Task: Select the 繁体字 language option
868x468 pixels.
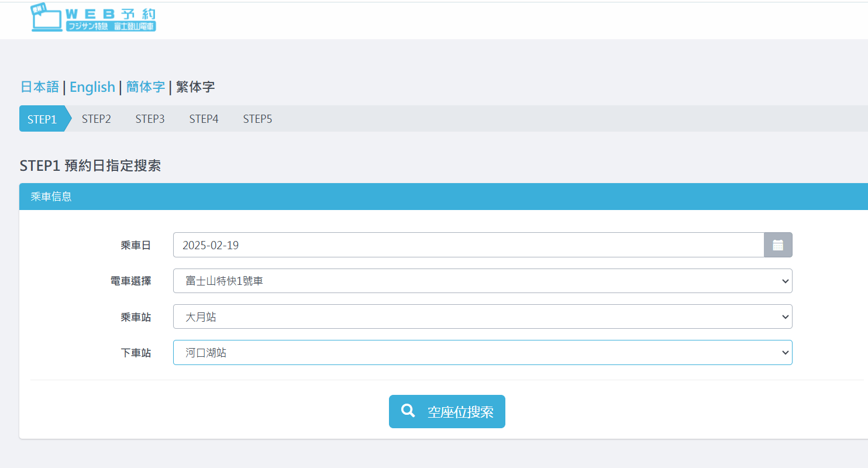Action: click(195, 87)
